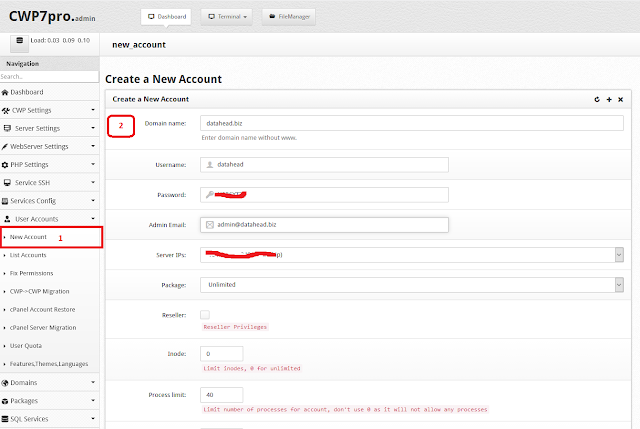The image size is (640, 429).
Task: Expand the Packages menu
Action: 49,400
